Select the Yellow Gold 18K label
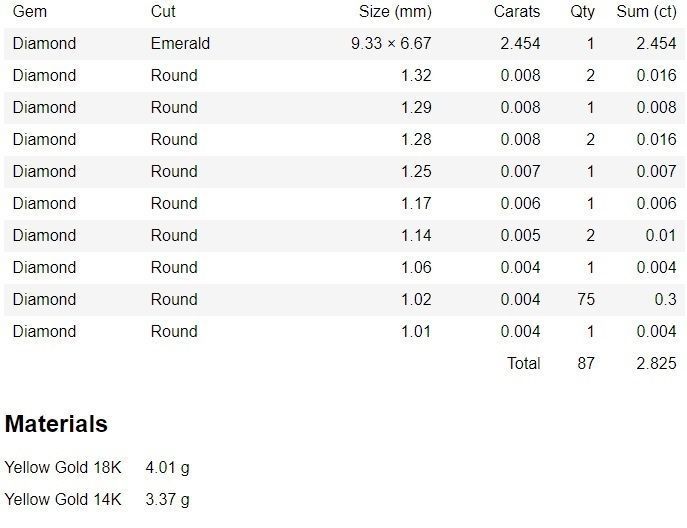 point(63,467)
